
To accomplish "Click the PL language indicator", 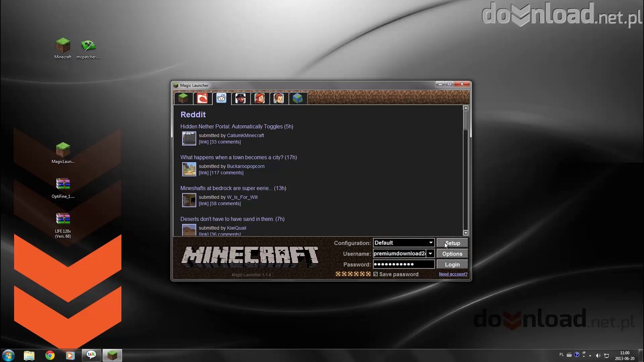I will [562, 355].
